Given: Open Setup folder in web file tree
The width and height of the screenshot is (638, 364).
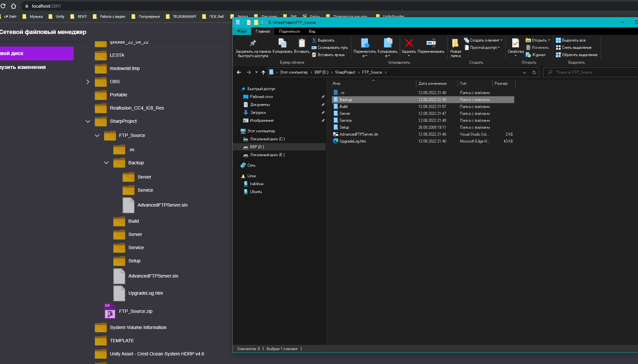Looking at the screenshot, I should (127, 261).
